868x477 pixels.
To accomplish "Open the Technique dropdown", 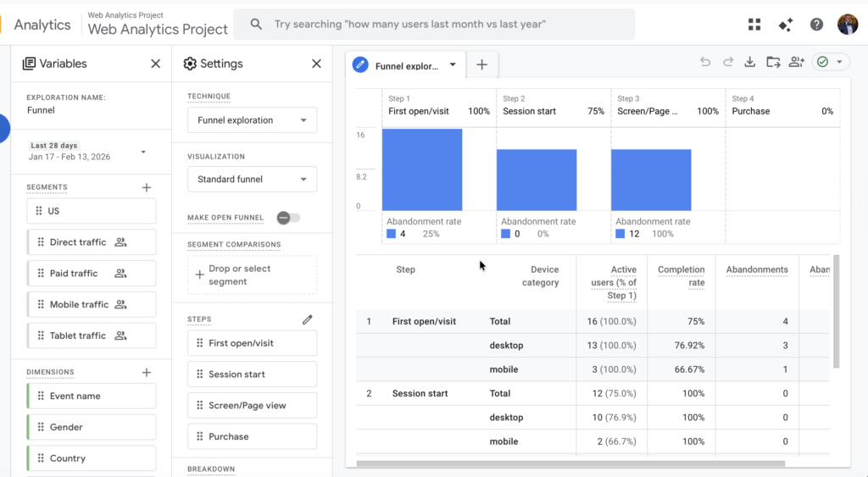I will pos(252,120).
